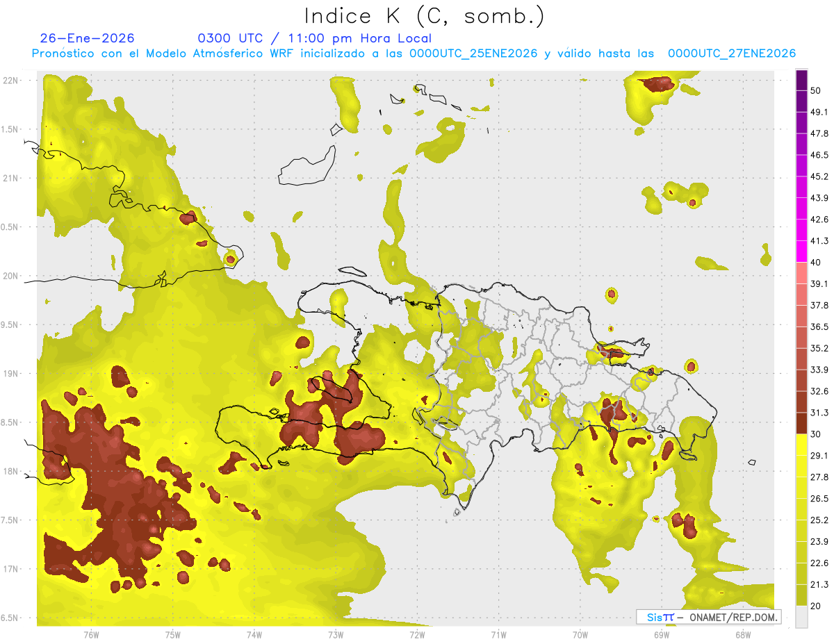
Task: Click the initialization stamp "0000UTC_25ENE2026"
Action: coord(473,53)
